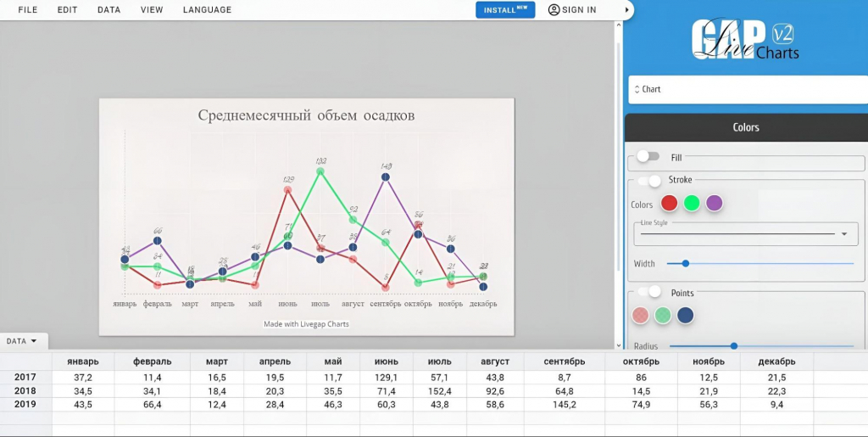Click the stroke Width slider handle
The image size is (868, 437).
[x=686, y=264]
